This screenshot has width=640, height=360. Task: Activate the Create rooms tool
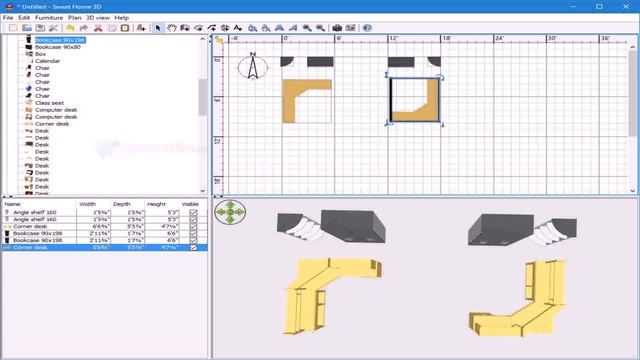tap(198, 28)
